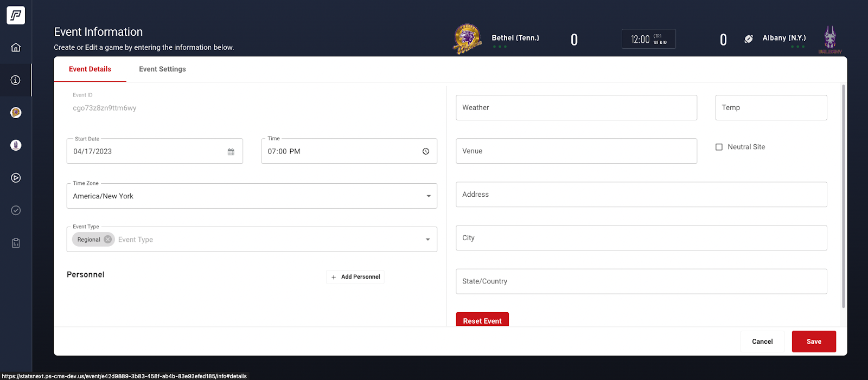
Task: Open the Home icon in the sidebar
Action: (x=16, y=47)
